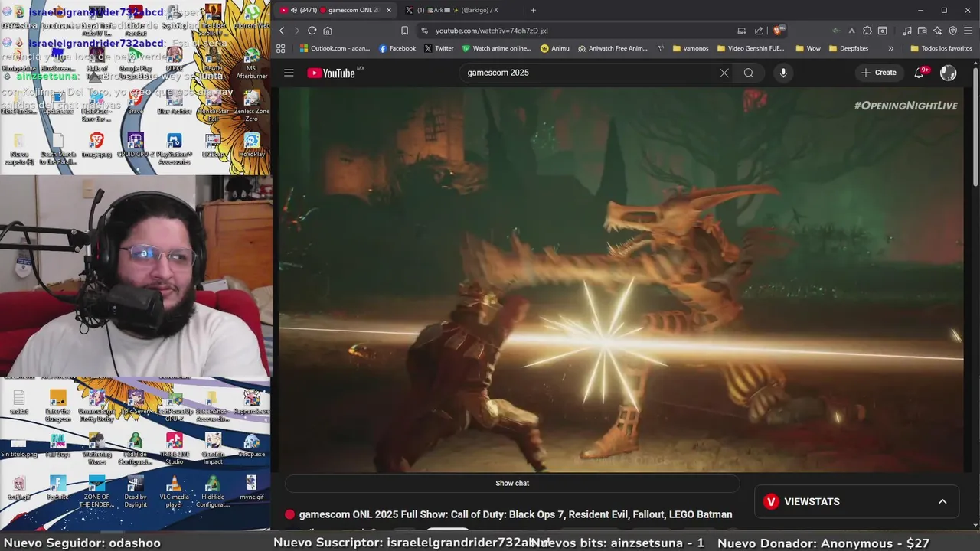Open the vamonos bookmarks folder
The image size is (980, 551).
(x=689, y=48)
